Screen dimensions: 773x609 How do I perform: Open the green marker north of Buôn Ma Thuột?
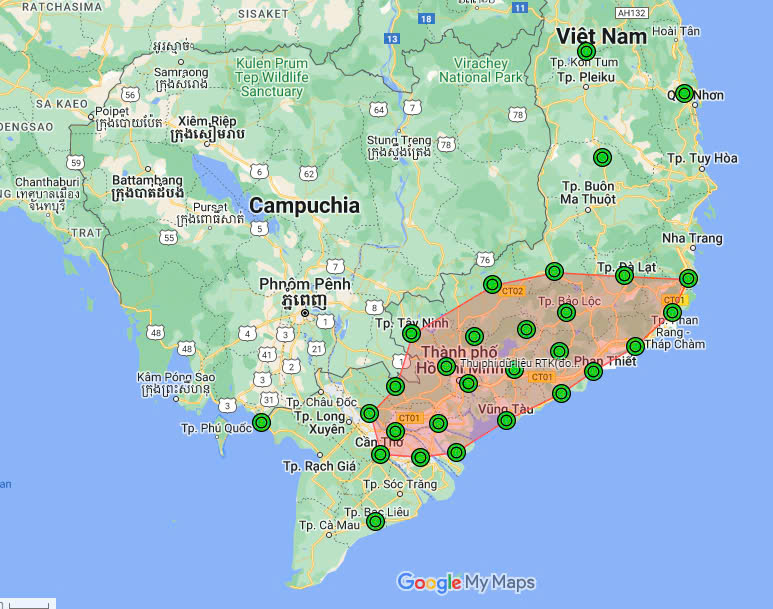point(602,158)
